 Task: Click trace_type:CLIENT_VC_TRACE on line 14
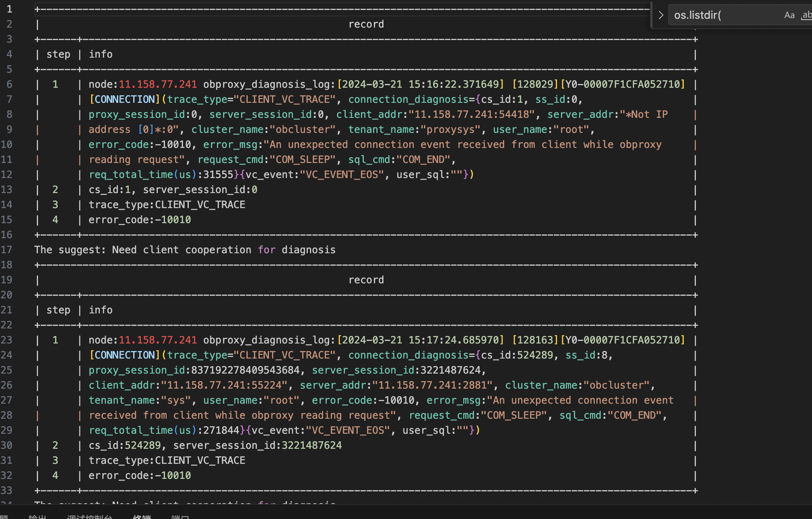coord(167,205)
